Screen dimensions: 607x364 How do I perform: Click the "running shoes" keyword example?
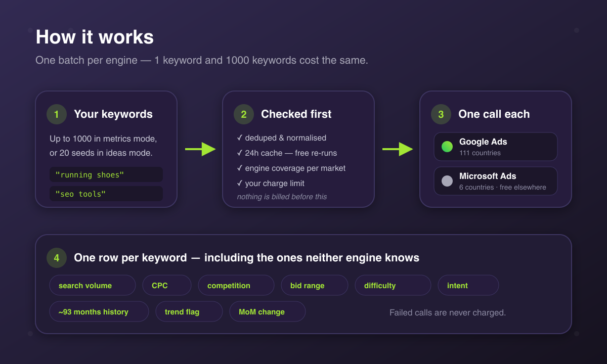coord(106,174)
